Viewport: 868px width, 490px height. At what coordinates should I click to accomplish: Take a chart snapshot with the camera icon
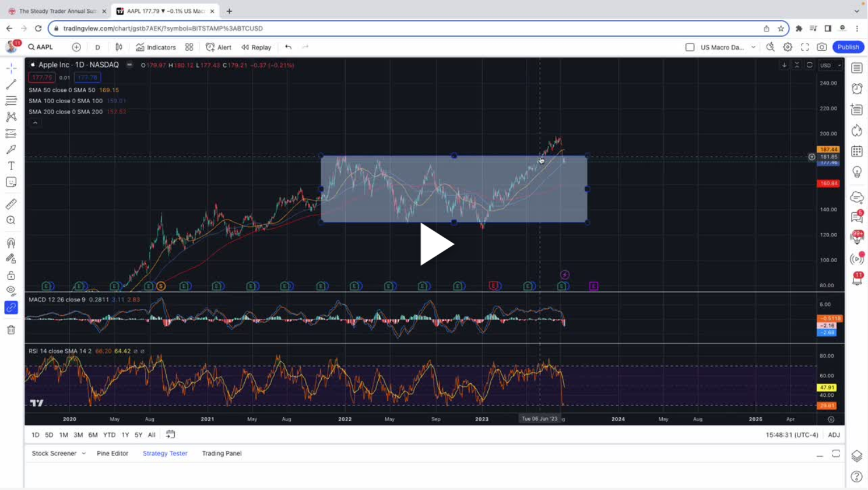(x=821, y=47)
